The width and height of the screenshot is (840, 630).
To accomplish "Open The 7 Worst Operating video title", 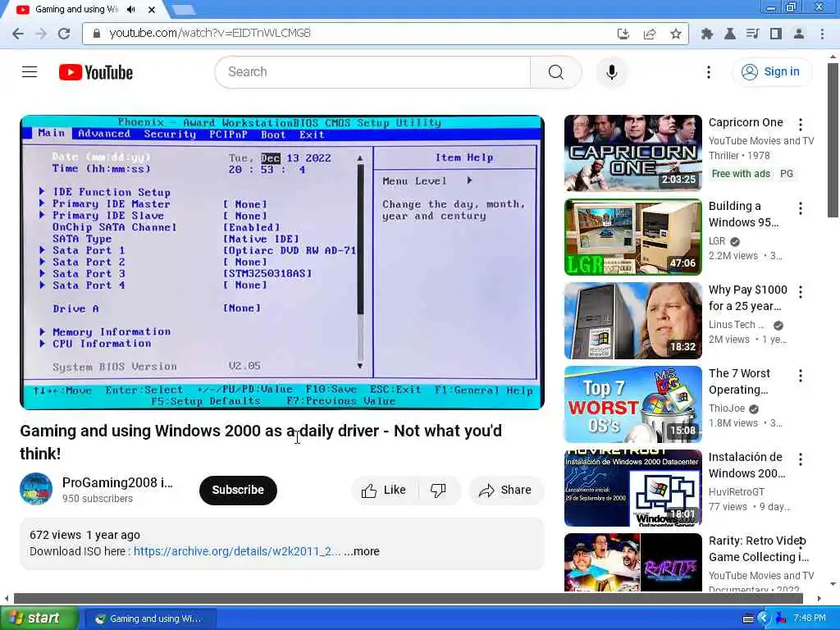I will pyautogui.click(x=739, y=381).
